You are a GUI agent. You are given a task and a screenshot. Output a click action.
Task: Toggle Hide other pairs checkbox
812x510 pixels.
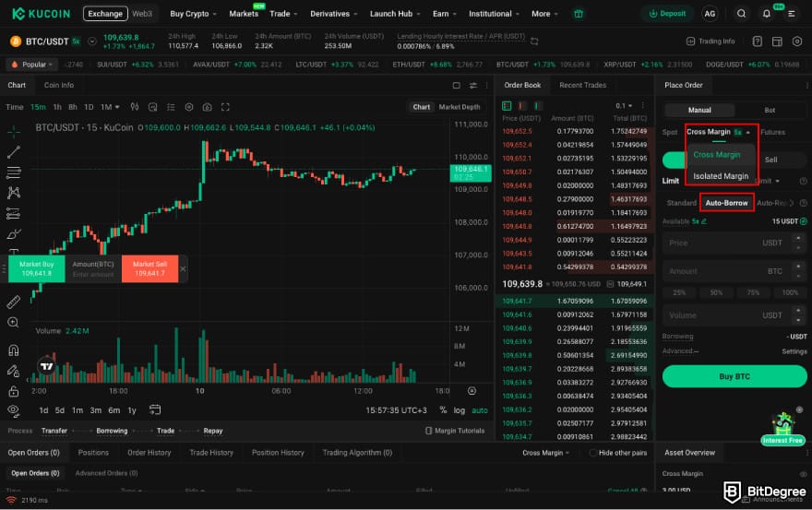point(593,453)
